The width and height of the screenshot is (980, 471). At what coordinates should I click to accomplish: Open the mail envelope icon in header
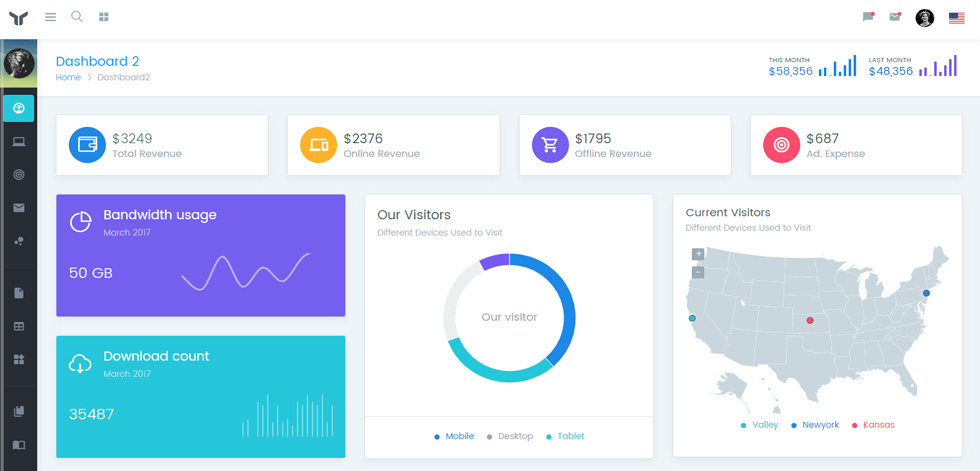895,17
